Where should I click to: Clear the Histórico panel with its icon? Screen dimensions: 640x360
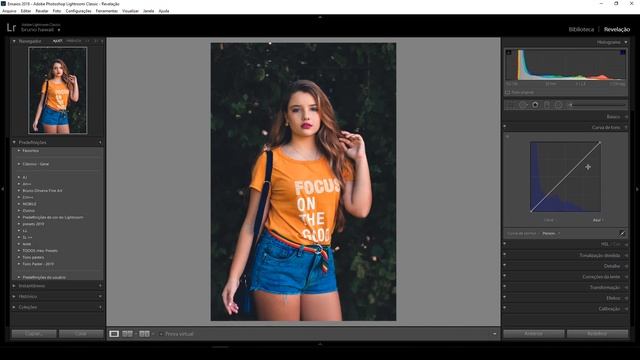[x=100, y=296]
